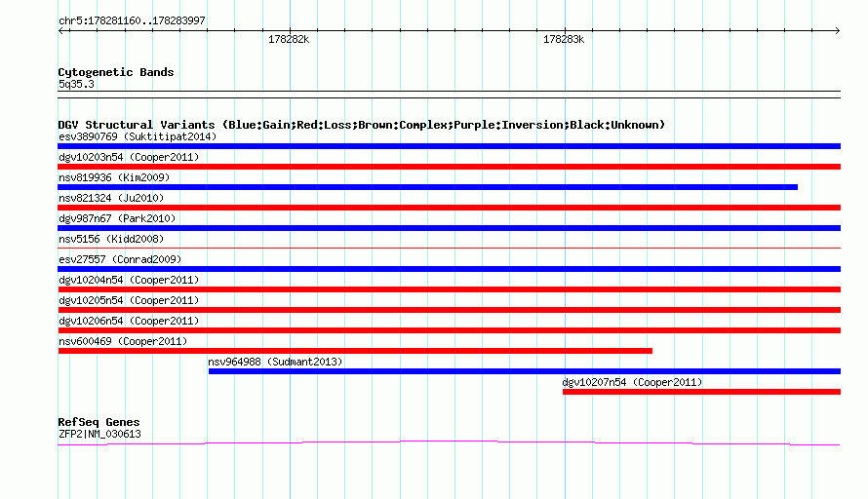Click the blue bar under nsv819936
The image size is (868, 499).
428,187
